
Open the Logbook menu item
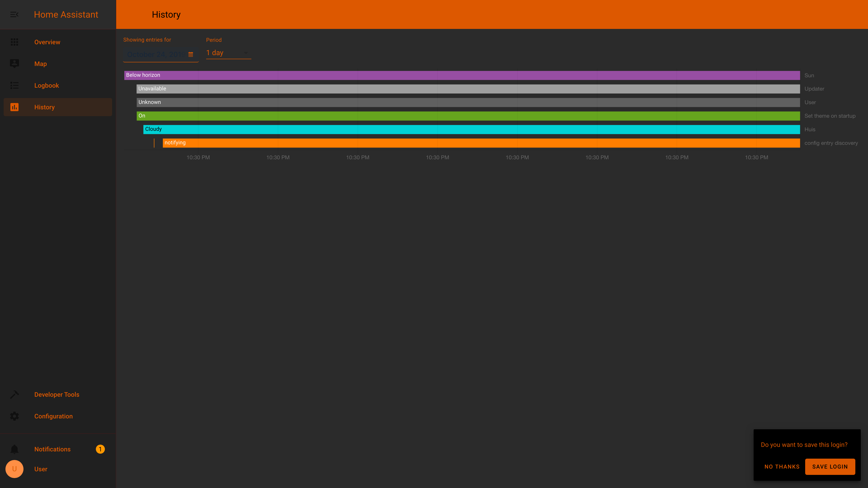coord(47,86)
